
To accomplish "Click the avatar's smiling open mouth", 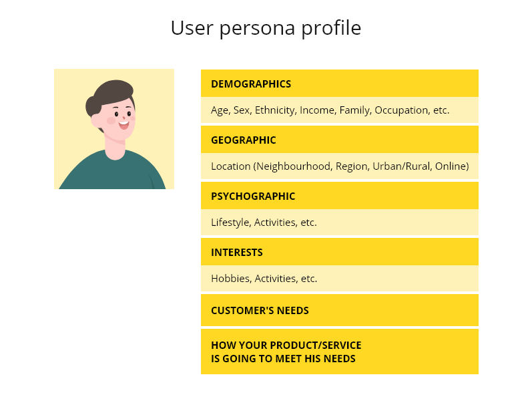I will [x=123, y=124].
